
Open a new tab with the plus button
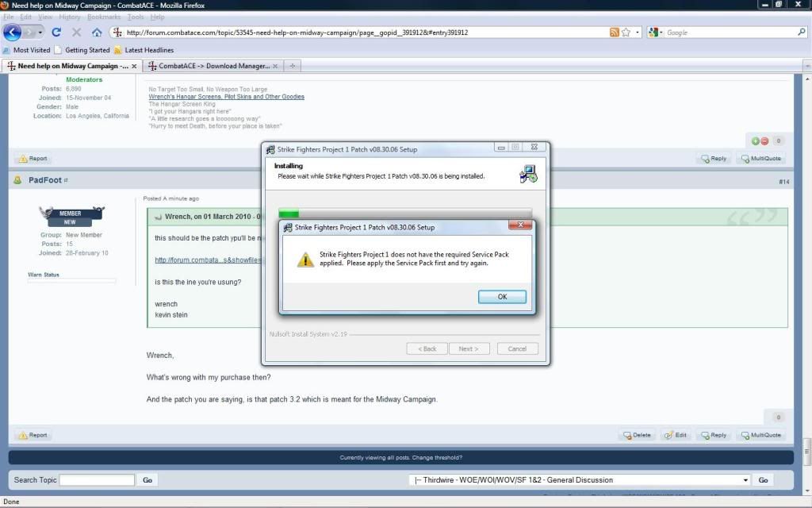[x=293, y=66]
